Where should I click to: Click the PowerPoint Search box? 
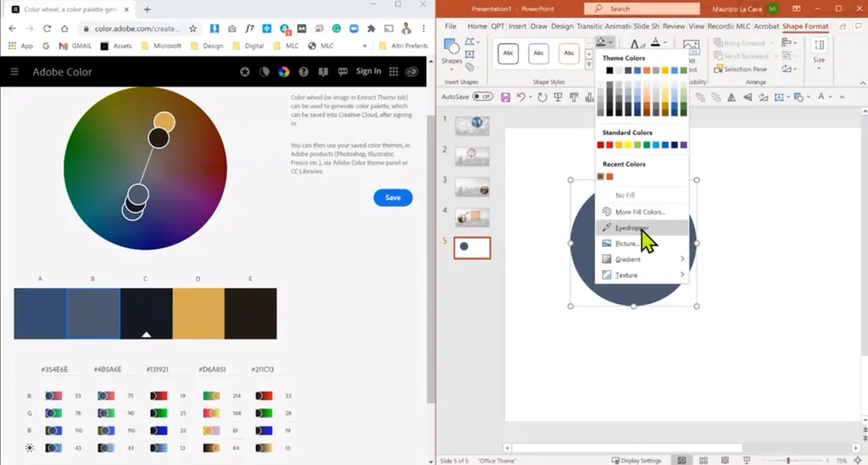click(x=642, y=8)
